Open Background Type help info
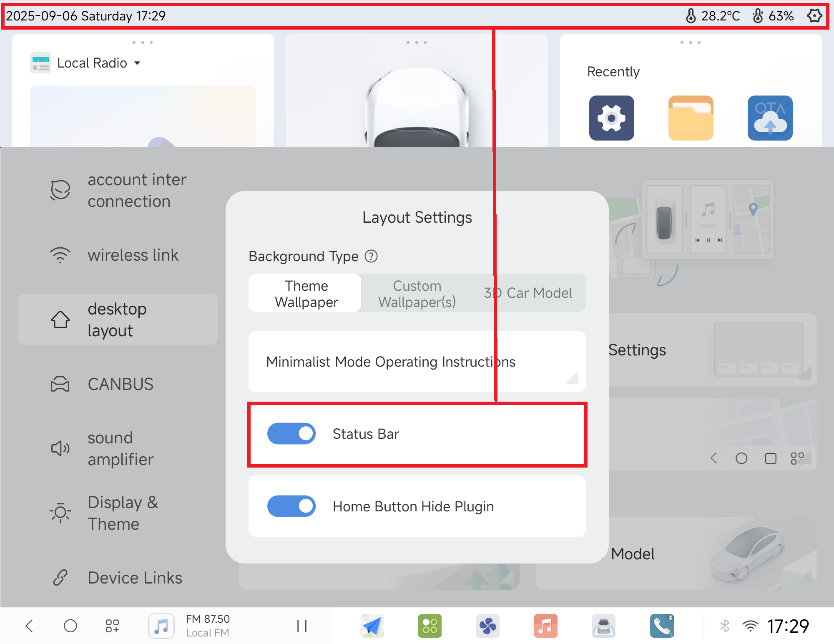Screen dimensions: 834x644 coord(371,256)
